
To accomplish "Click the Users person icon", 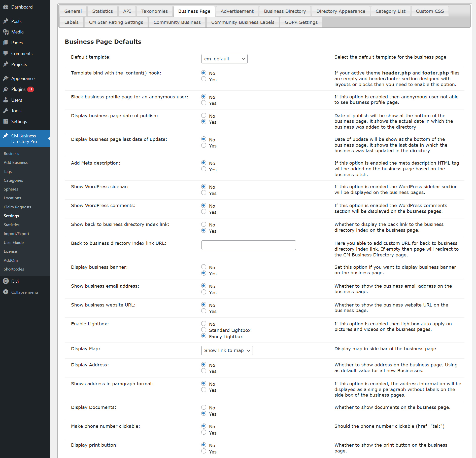I will click(x=6, y=100).
